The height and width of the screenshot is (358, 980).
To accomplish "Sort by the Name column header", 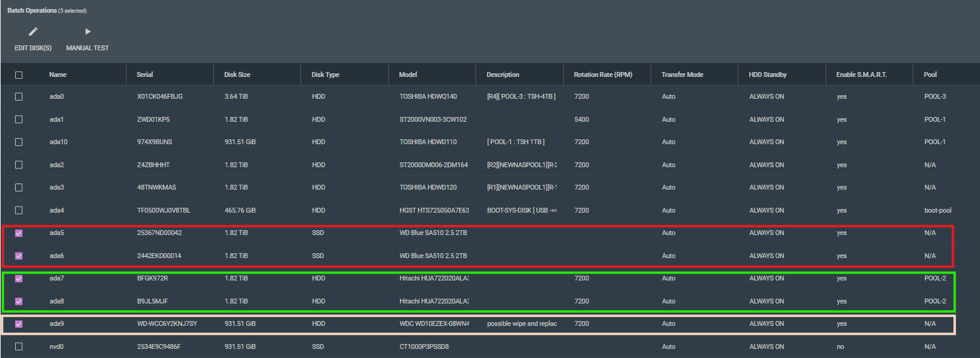I will point(58,75).
